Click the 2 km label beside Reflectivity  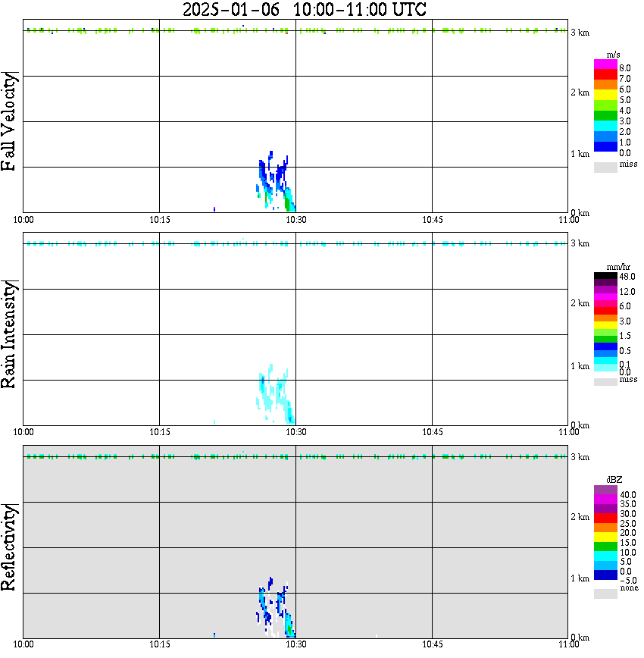(x=580, y=516)
